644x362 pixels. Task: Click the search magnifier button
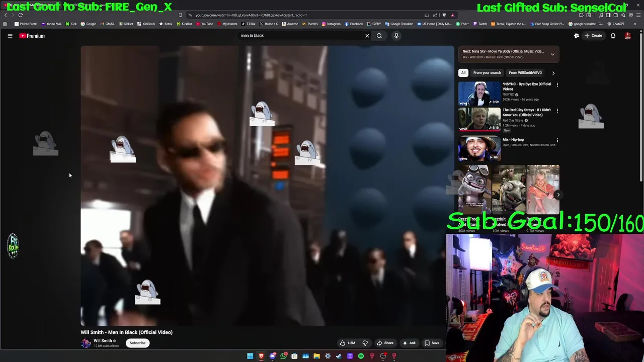[x=379, y=36]
